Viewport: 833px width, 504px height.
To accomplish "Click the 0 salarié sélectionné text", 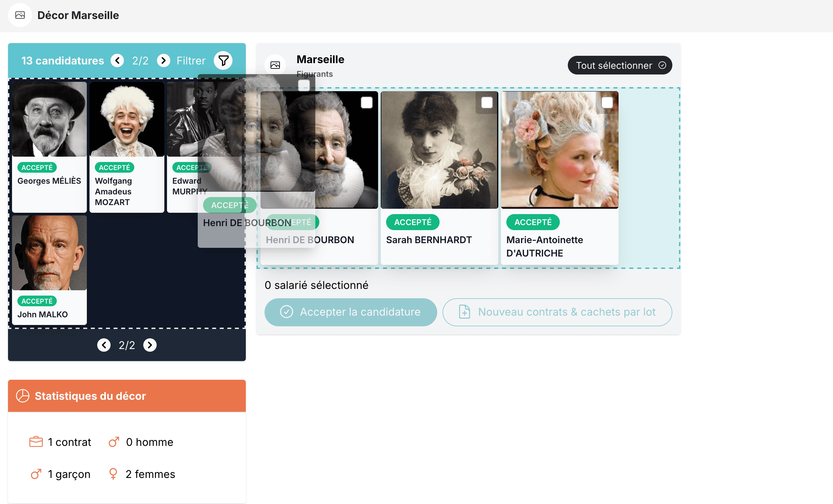I will pyautogui.click(x=317, y=285).
